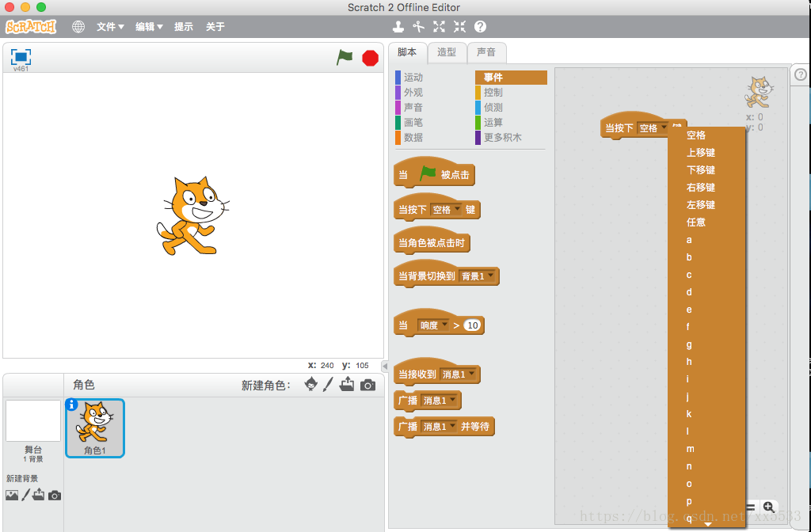Select the Delete scissors tool
Screen dimensions: 811x532
tap(418, 26)
